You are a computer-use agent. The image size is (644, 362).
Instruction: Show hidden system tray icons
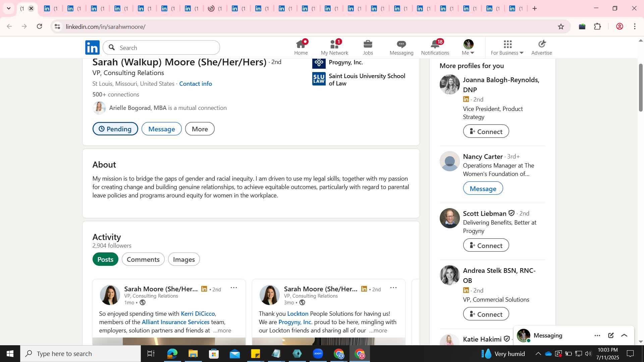pyautogui.click(x=538, y=354)
